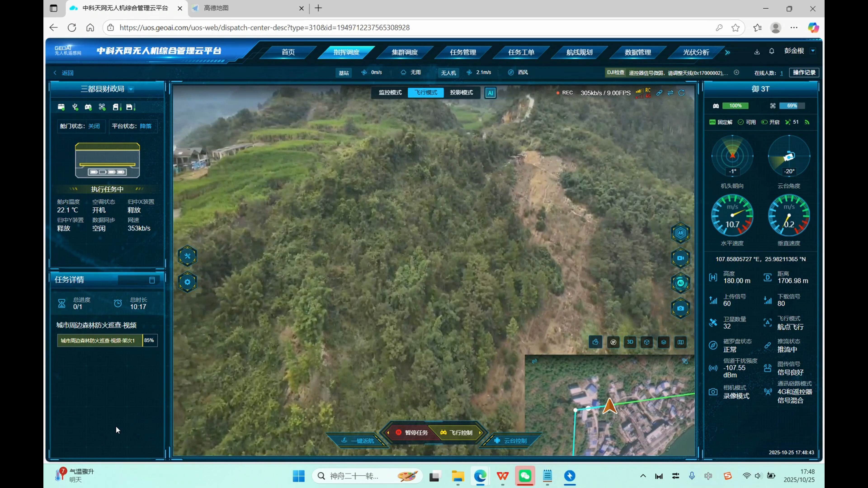The height and width of the screenshot is (488, 868).
Task: Take a photo with the camera hexagon icon
Action: 680,308
